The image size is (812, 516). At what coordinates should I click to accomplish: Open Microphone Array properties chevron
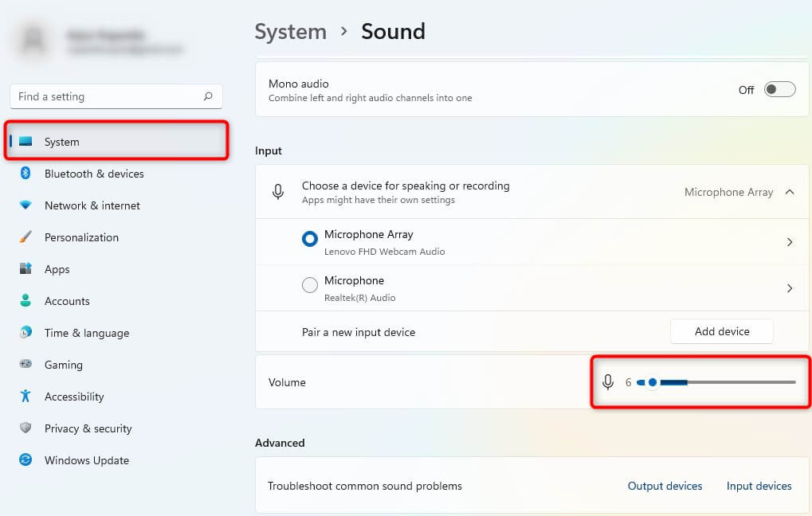click(790, 242)
